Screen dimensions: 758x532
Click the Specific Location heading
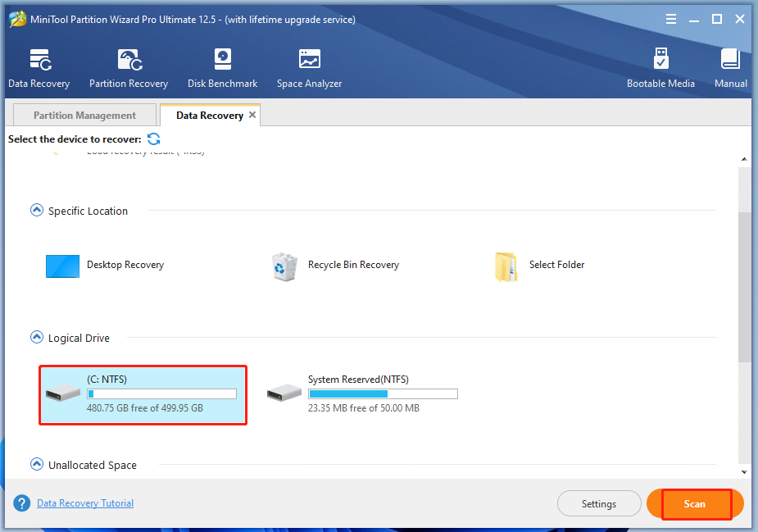tap(88, 211)
